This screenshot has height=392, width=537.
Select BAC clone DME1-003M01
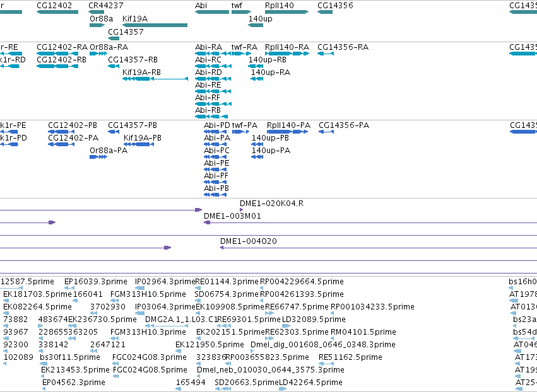370,222
